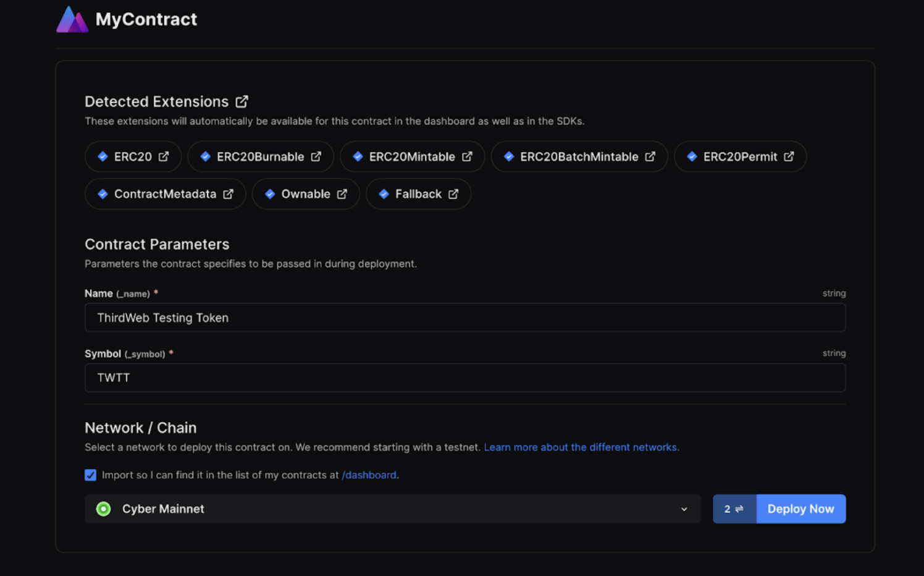Open the external link icon on Ownable
Screen dimensions: 924x576
pos(342,194)
